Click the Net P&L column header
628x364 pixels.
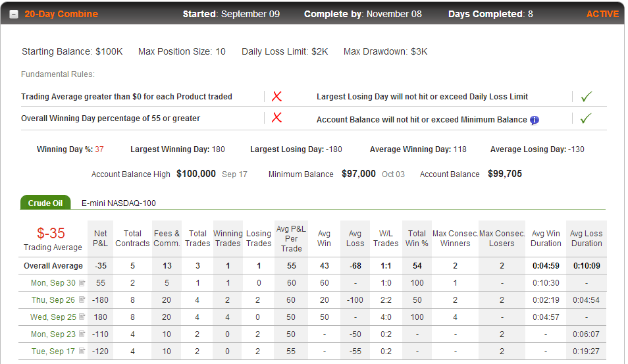point(101,238)
